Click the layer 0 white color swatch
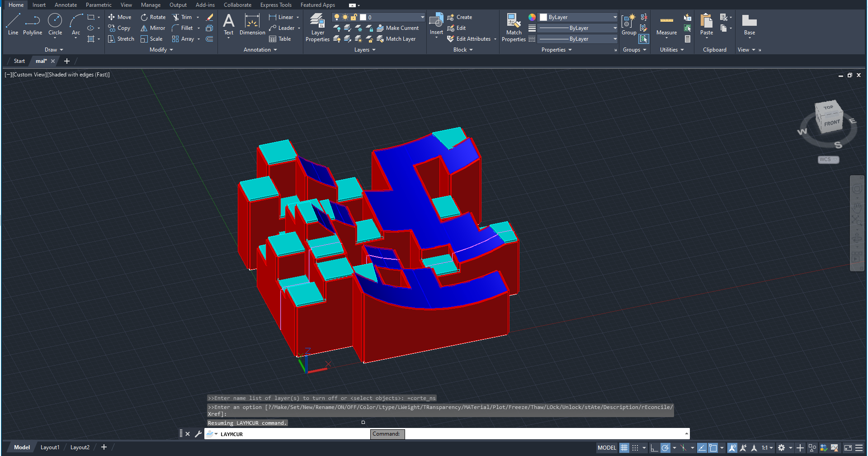Viewport: 868px width, 456px height. pos(363,17)
